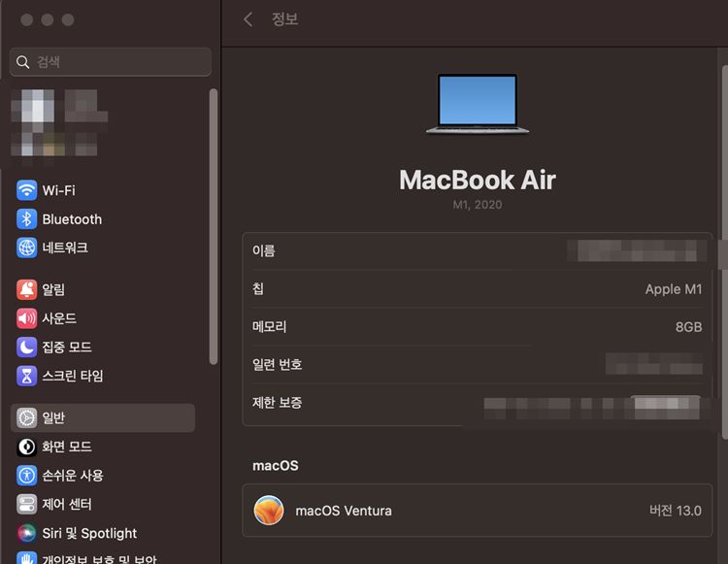
Task: Click the Bluetooth icon in sidebar
Action: [x=26, y=218]
